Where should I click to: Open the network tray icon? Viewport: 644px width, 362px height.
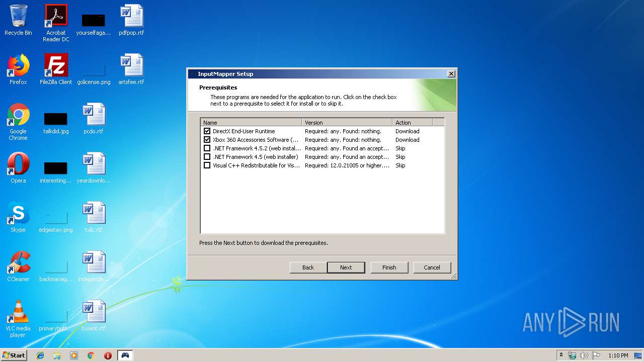click(x=572, y=355)
